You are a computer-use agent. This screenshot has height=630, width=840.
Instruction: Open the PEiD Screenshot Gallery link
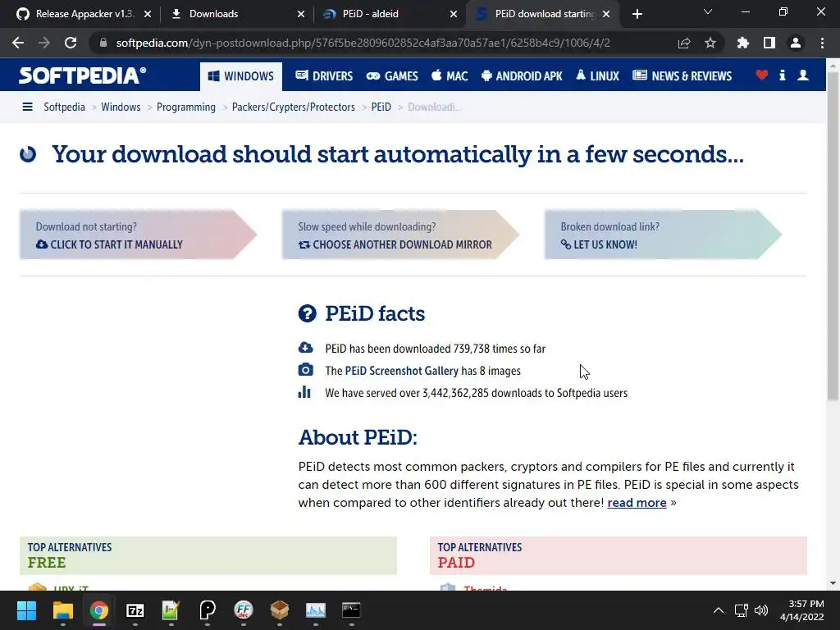click(x=402, y=371)
